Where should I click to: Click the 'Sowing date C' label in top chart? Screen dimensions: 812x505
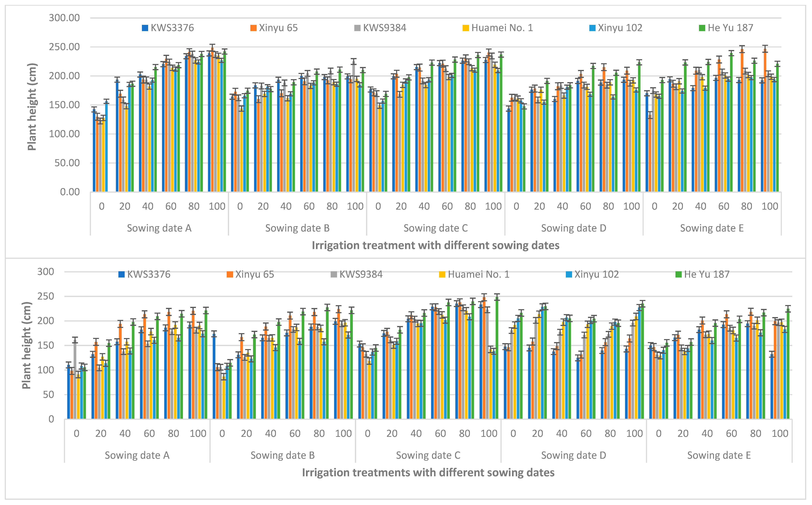pyautogui.click(x=435, y=228)
